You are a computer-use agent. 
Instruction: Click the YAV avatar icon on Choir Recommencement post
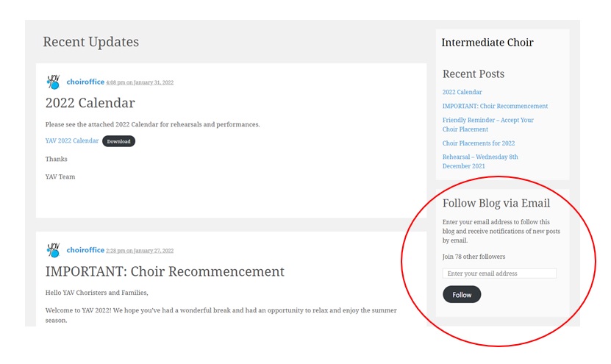53,250
